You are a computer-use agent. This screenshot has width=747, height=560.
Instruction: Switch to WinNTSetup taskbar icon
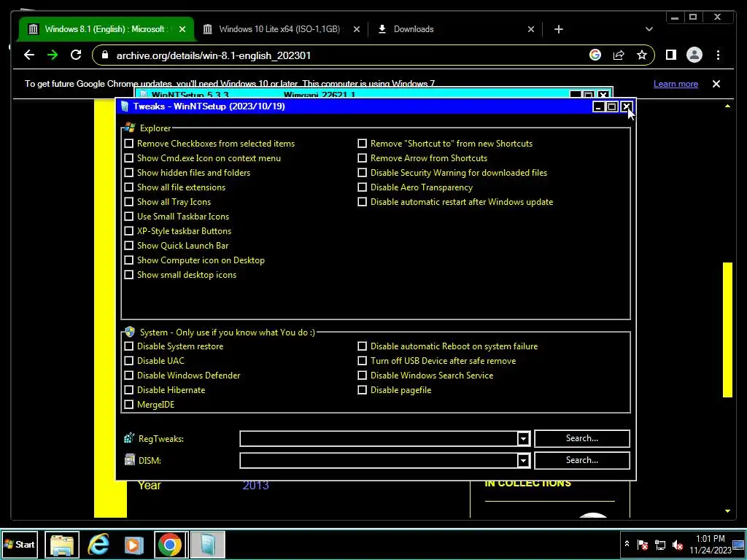[208, 545]
